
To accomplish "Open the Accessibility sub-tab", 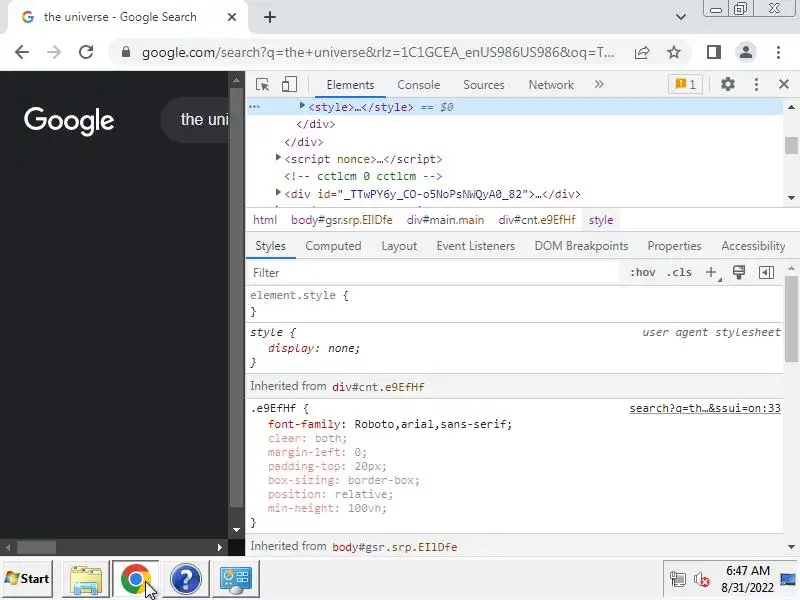I will tap(753, 246).
